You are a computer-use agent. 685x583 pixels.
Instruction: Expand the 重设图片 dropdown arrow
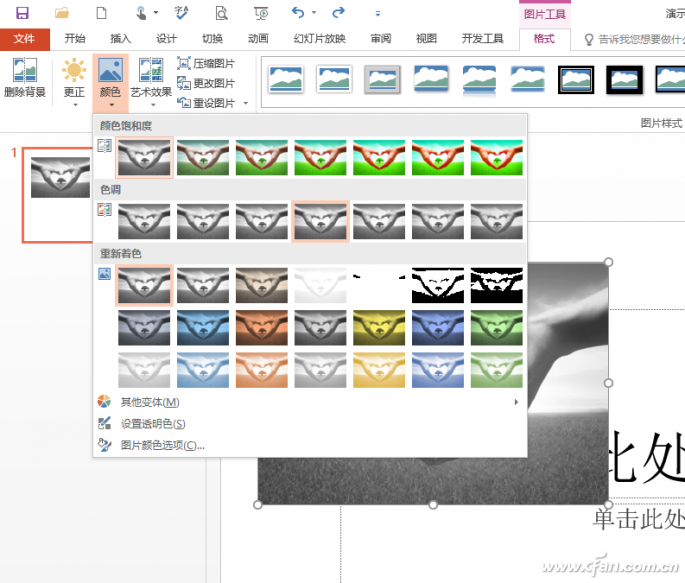(246, 103)
